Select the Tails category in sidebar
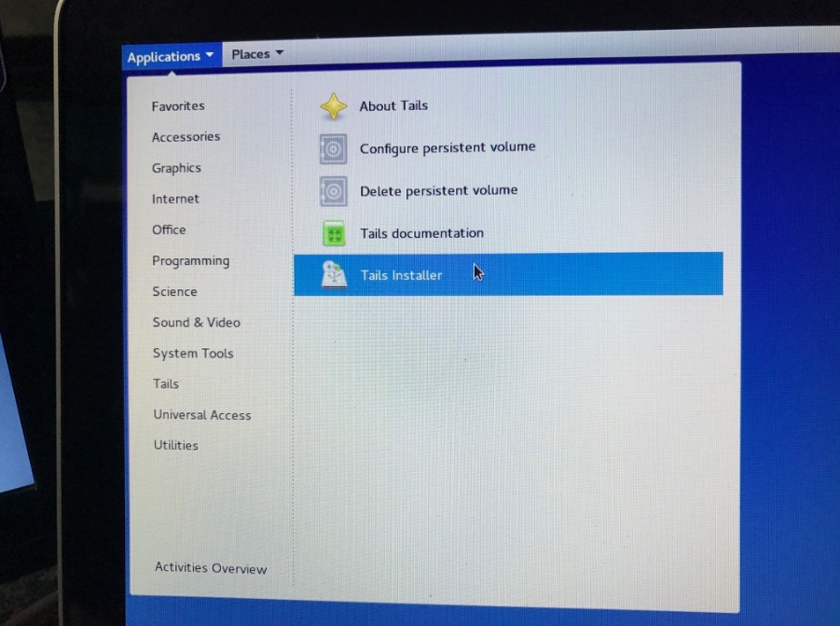This screenshot has height=626, width=840. coord(166,383)
